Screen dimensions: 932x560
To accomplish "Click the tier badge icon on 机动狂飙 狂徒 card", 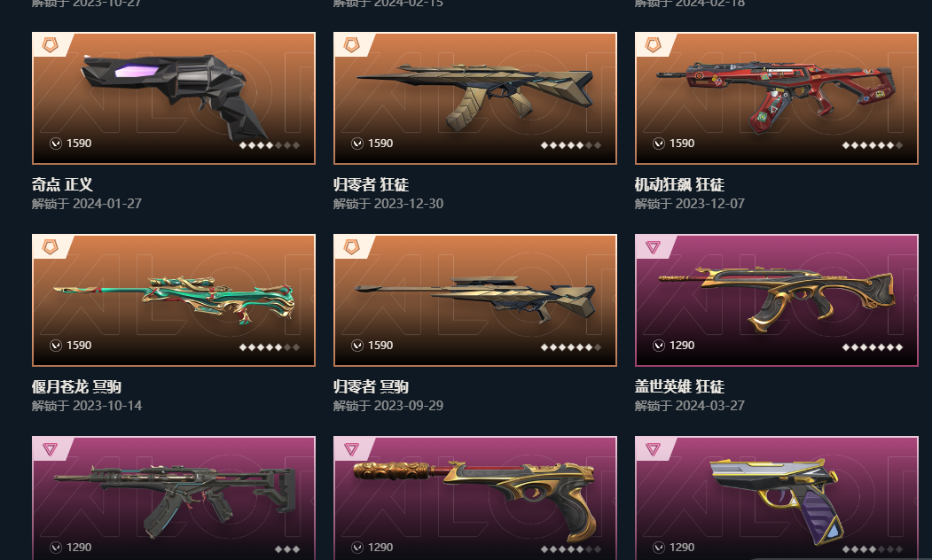I will click(x=654, y=44).
